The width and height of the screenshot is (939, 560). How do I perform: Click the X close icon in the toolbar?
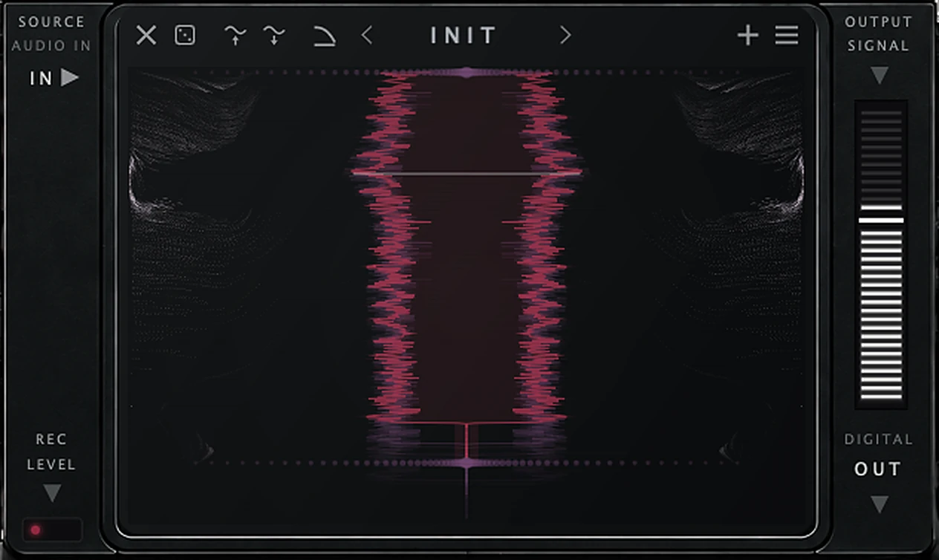coord(146,35)
